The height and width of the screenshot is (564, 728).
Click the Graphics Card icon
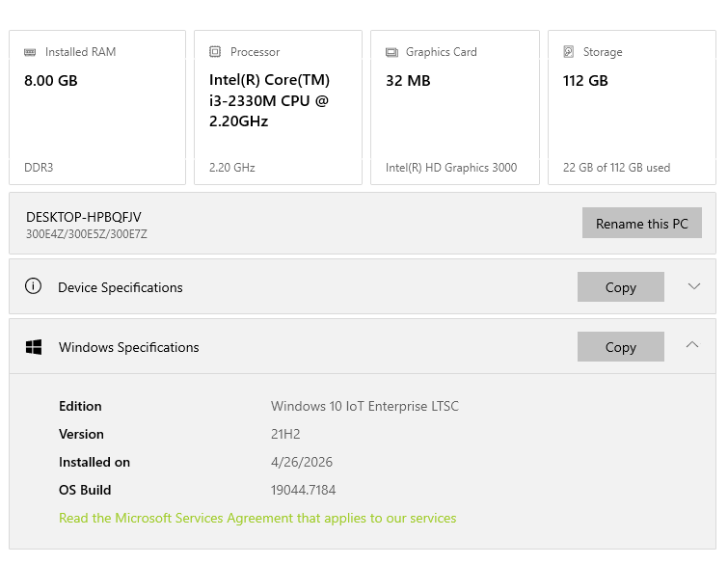click(x=391, y=52)
